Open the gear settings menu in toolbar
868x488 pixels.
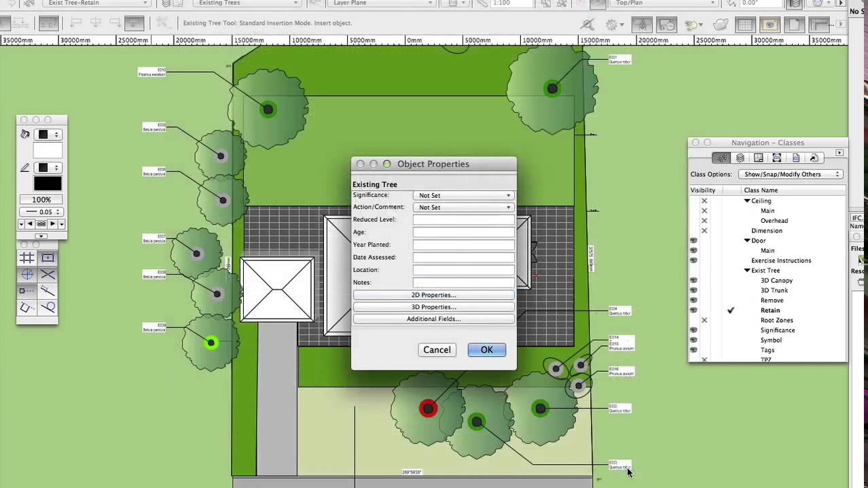point(614,25)
